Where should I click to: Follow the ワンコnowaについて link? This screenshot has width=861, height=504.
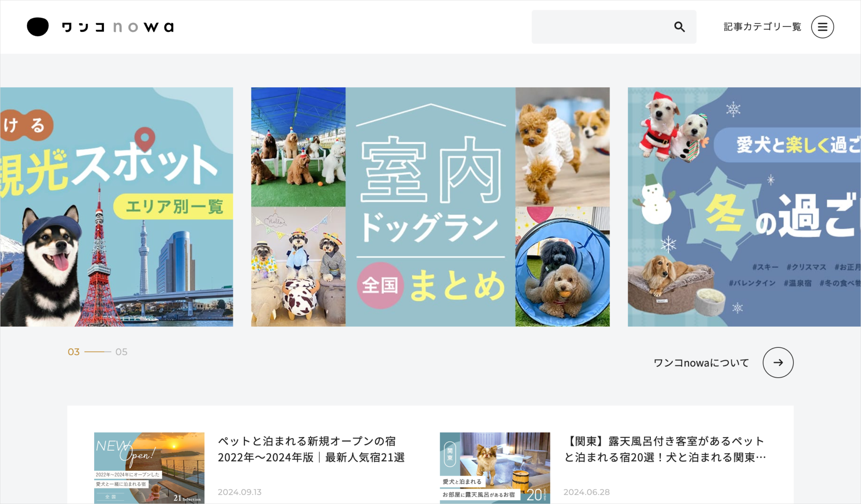click(x=700, y=362)
